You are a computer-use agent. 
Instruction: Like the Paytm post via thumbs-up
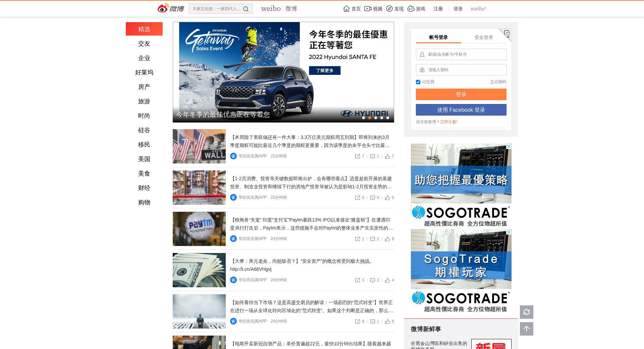coord(387,239)
